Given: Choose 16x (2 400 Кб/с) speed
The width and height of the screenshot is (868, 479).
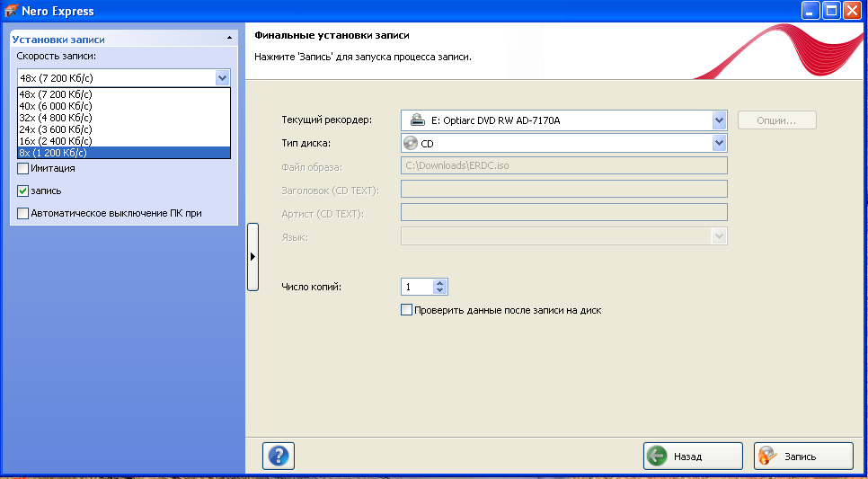Looking at the screenshot, I should point(124,141).
